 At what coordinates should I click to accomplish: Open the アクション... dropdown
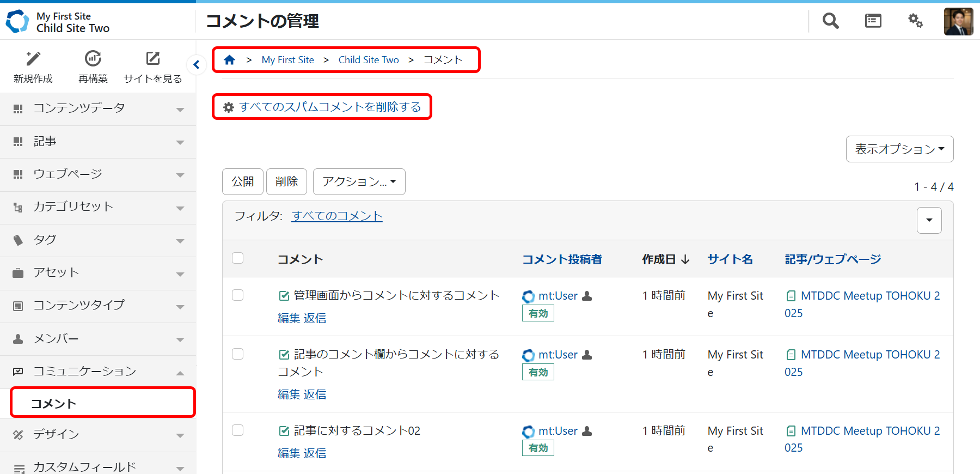(359, 181)
